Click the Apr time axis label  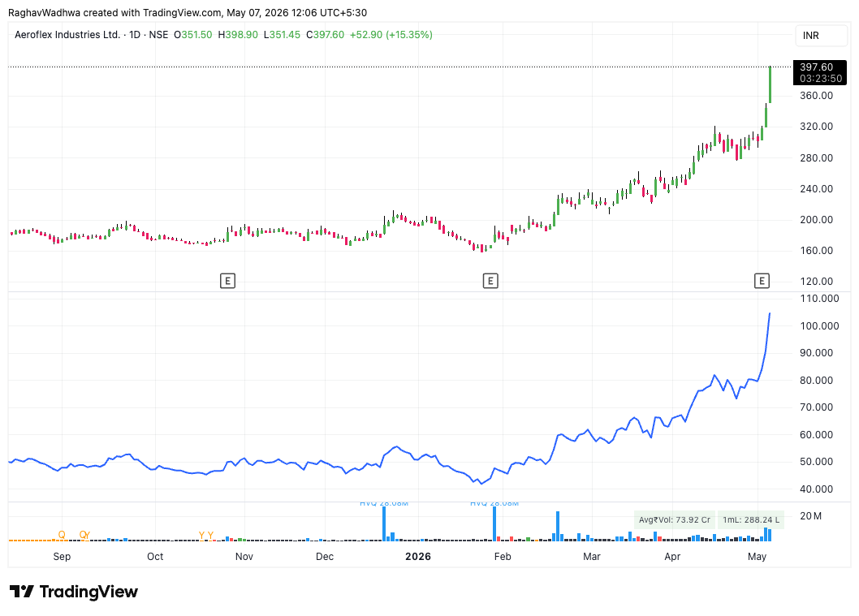(672, 556)
